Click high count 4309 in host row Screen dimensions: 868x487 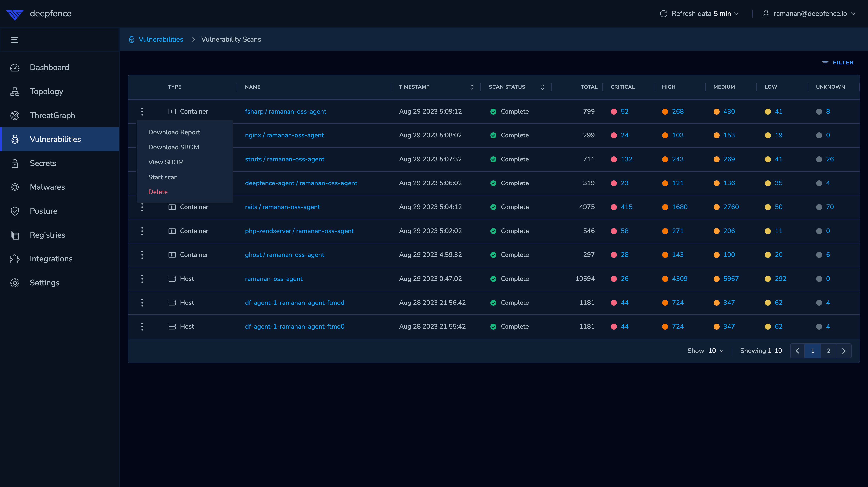pos(680,279)
